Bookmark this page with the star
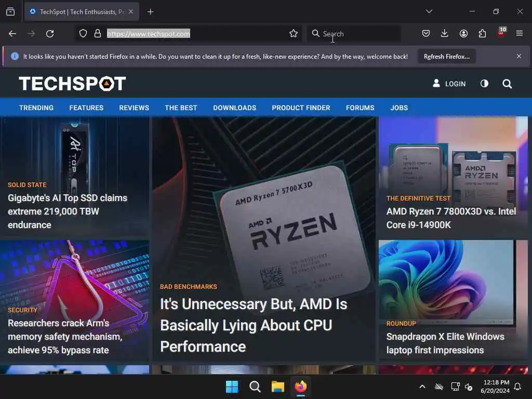Image resolution: width=532 pixels, height=399 pixels. (x=294, y=33)
